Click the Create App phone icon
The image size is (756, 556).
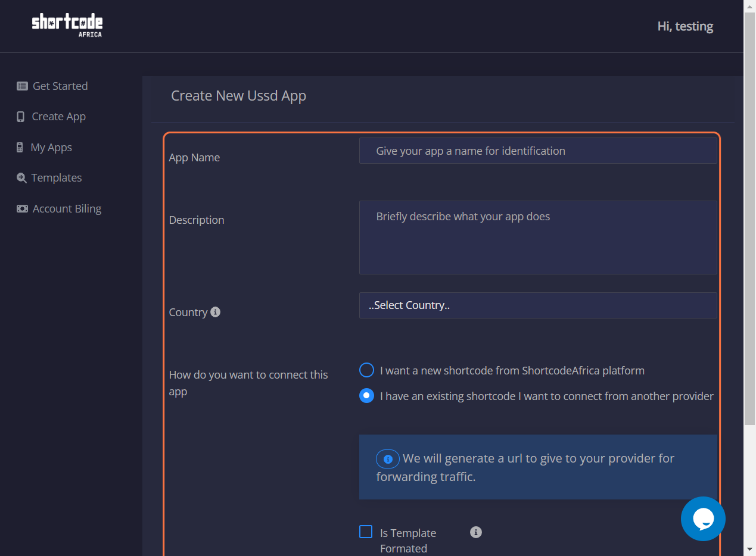pos(21,117)
